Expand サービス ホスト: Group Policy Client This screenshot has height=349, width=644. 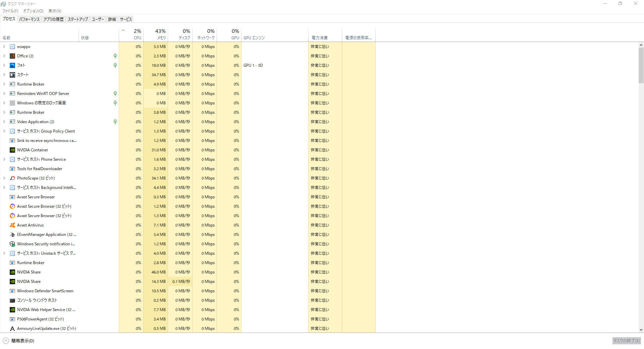coord(4,131)
